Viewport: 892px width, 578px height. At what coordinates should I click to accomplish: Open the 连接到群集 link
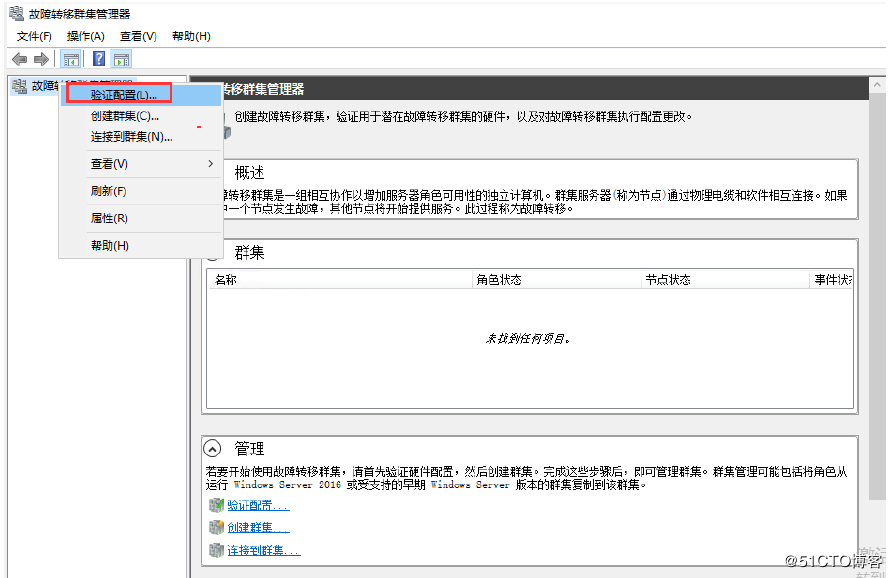click(258, 549)
